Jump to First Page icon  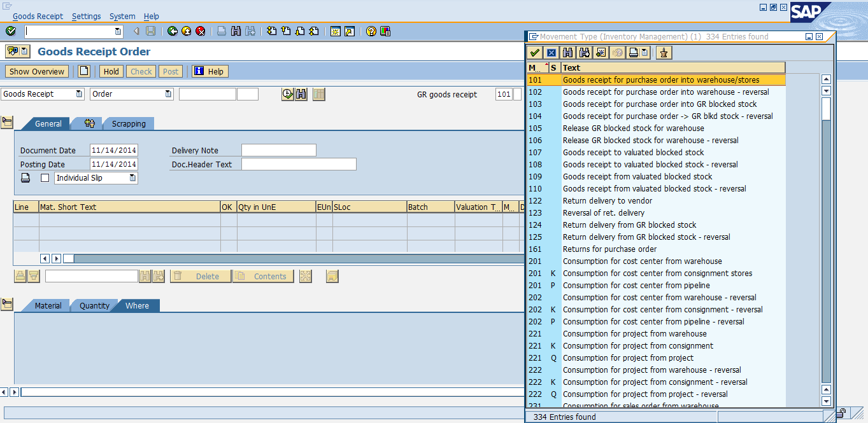[x=272, y=31]
